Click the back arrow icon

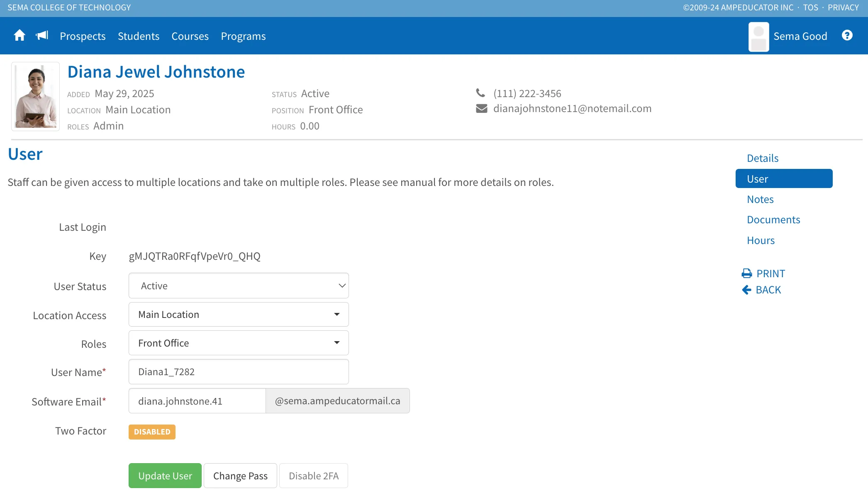tap(746, 290)
